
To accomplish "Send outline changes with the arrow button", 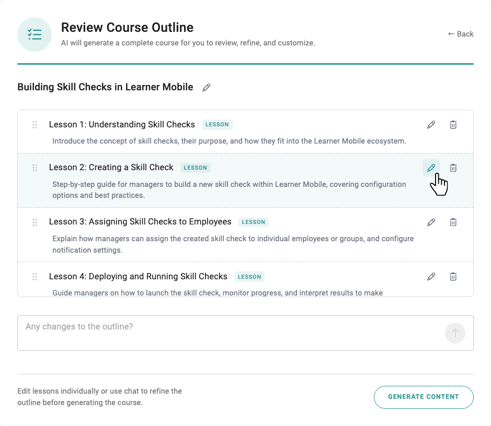I will [x=455, y=333].
